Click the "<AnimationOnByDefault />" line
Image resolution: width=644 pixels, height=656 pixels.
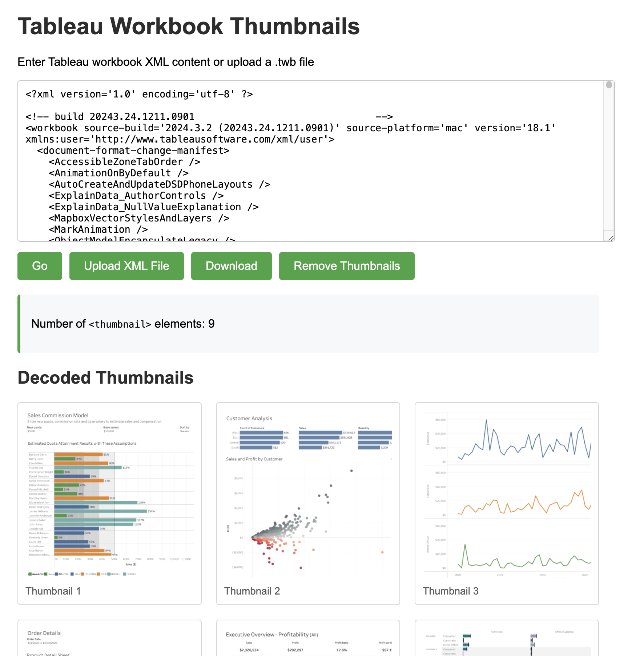click(x=119, y=173)
